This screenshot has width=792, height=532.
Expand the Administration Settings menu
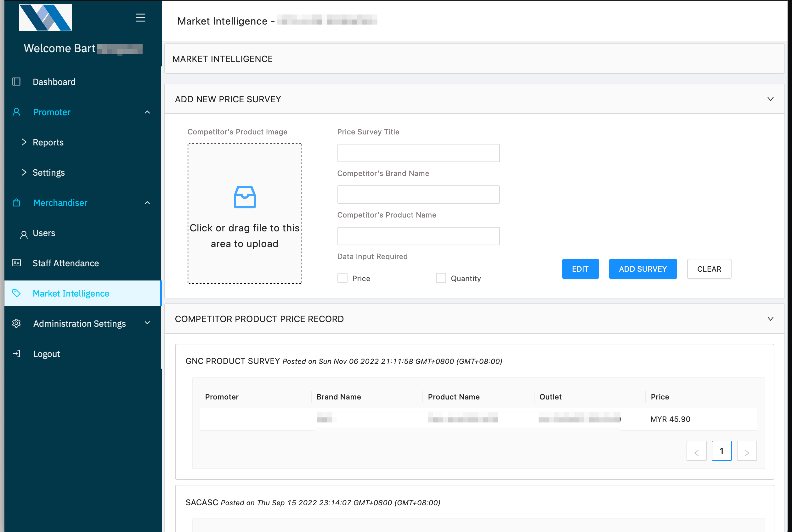[x=147, y=323]
